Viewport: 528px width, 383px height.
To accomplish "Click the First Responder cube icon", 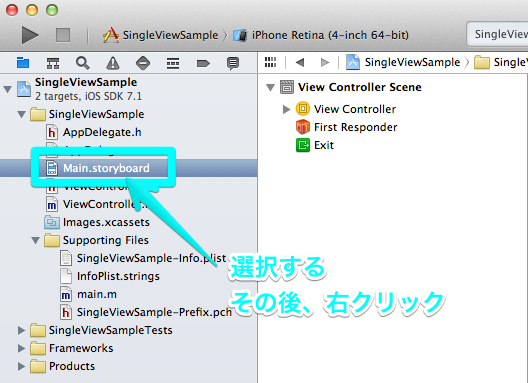I will pyautogui.click(x=303, y=127).
